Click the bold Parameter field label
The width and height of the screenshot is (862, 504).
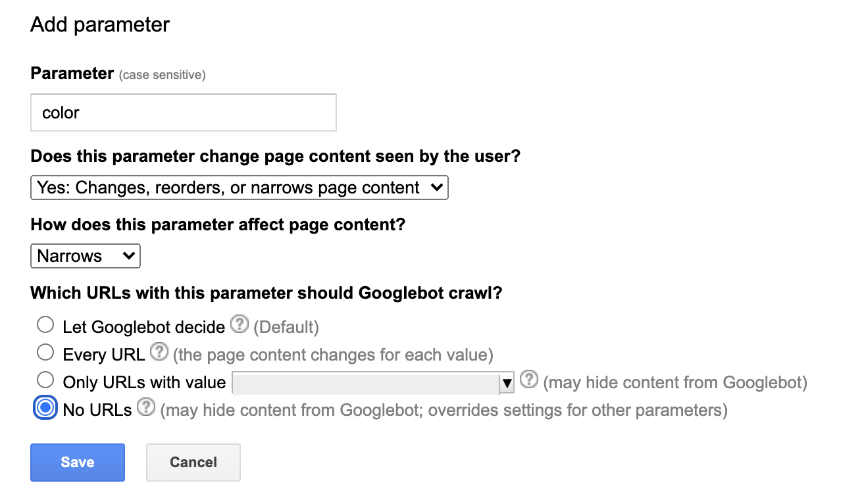(x=72, y=74)
